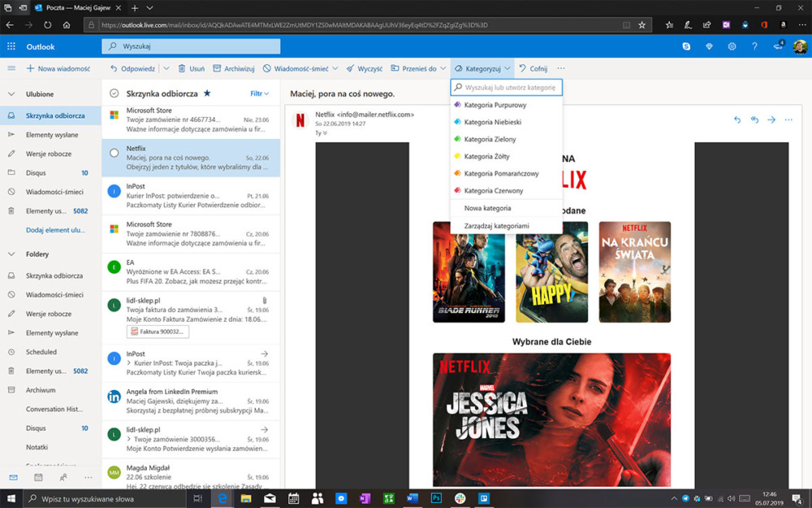Viewport: 812px width, 508px height.
Task: Collapse the navigation pane hamburger
Action: (11, 68)
